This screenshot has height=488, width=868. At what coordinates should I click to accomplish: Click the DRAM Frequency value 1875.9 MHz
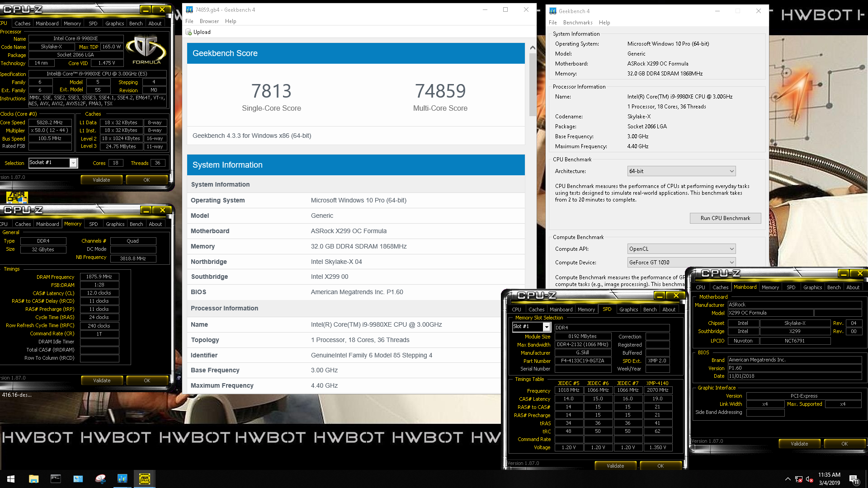click(x=99, y=277)
